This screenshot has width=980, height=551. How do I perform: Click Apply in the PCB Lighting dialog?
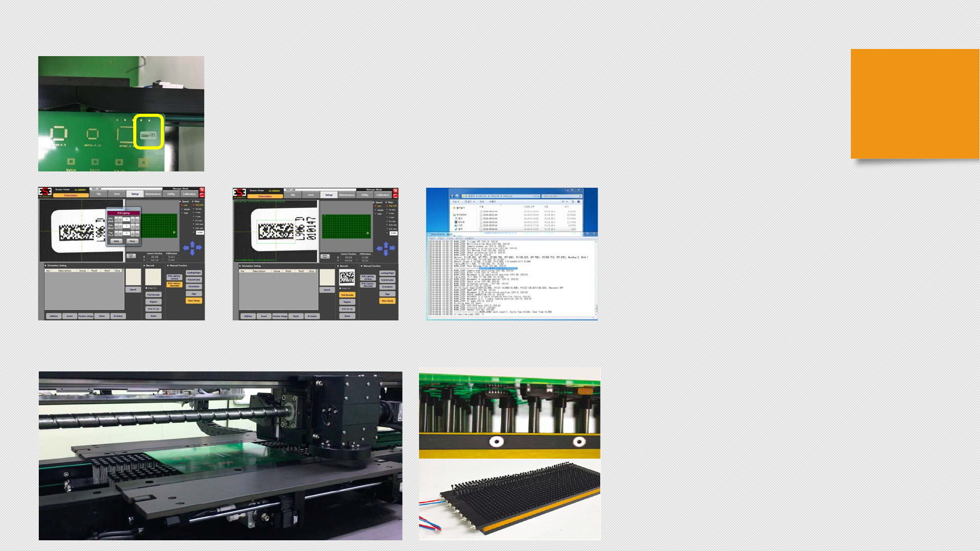point(116,241)
